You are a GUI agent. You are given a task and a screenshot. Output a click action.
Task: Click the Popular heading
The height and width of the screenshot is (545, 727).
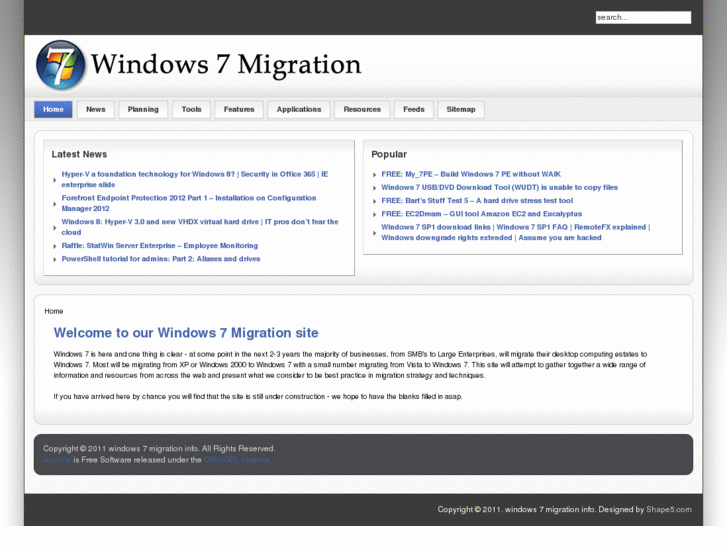(x=389, y=154)
